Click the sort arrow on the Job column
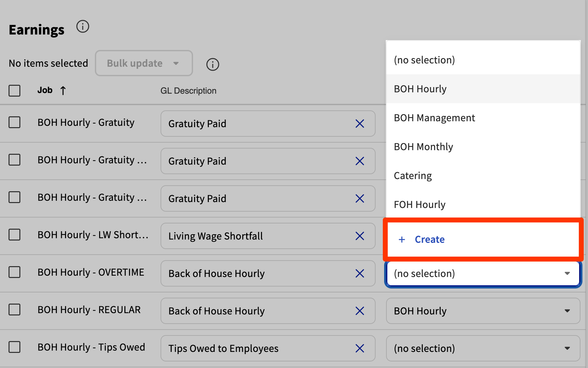This screenshot has width=588, height=368. coord(63,90)
